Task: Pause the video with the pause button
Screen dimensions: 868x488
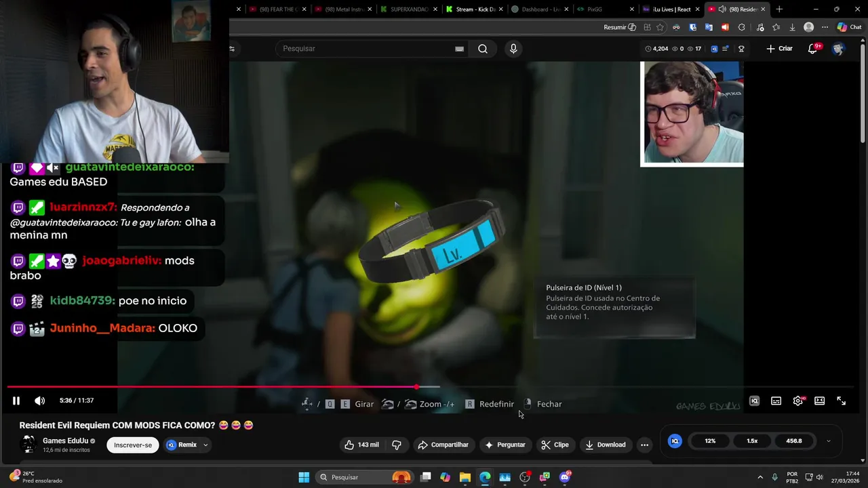Action: coord(16,401)
